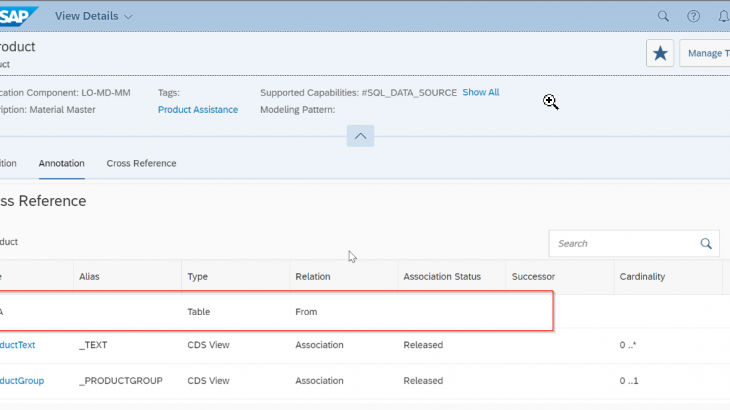The height and width of the screenshot is (410, 730).
Task: Click the Modeling Pattern label
Action: tap(297, 110)
